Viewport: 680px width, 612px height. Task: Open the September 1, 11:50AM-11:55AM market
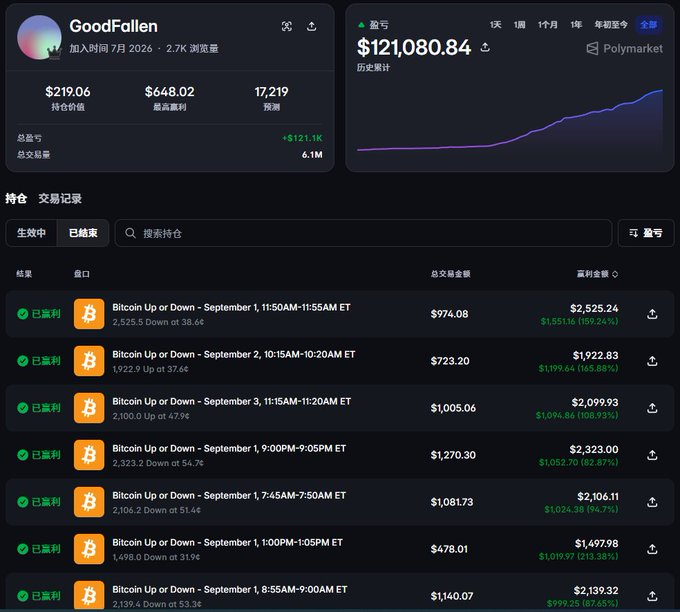point(231,308)
